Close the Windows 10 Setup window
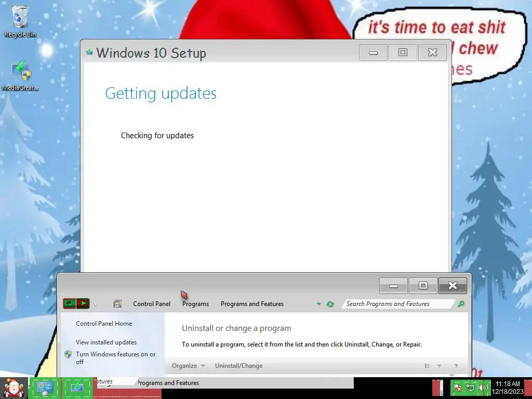Viewport: 532px width, 399px height. pyautogui.click(x=432, y=52)
